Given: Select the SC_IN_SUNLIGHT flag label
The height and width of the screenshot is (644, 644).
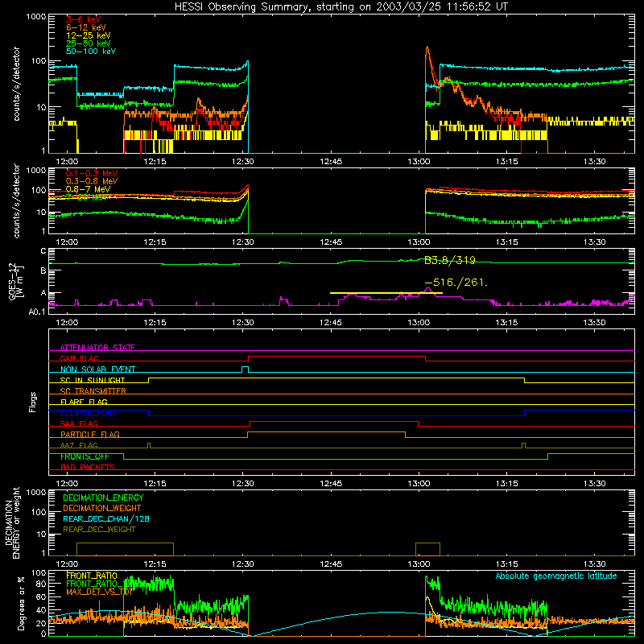Looking at the screenshot, I should tap(93, 380).
